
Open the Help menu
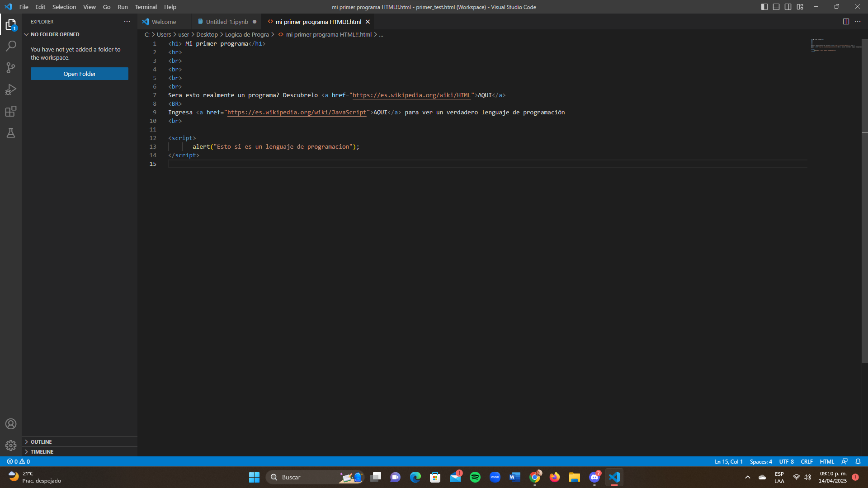170,7
